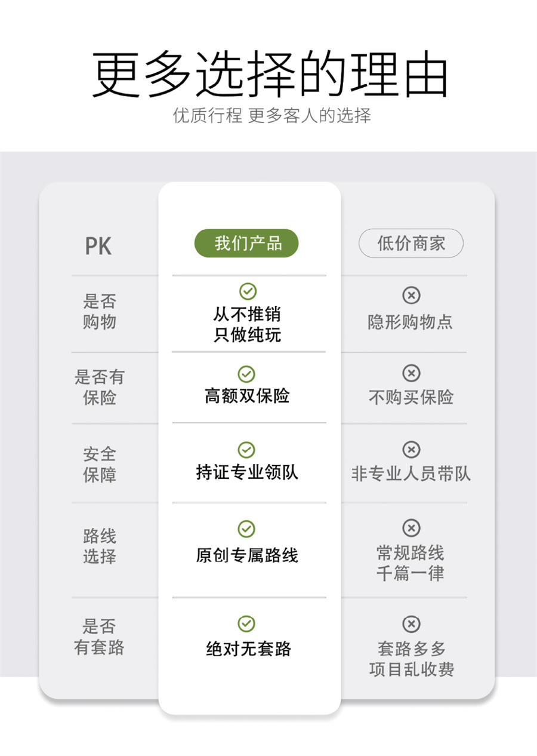Viewport: 537px width, 756px height.
Task: Select the 是否购物 row label
Action: [100, 312]
